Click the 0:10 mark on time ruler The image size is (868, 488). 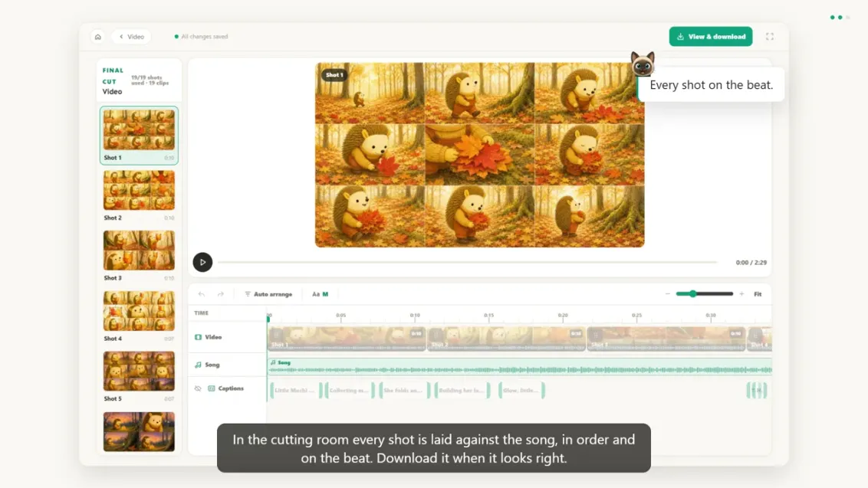[415, 316]
